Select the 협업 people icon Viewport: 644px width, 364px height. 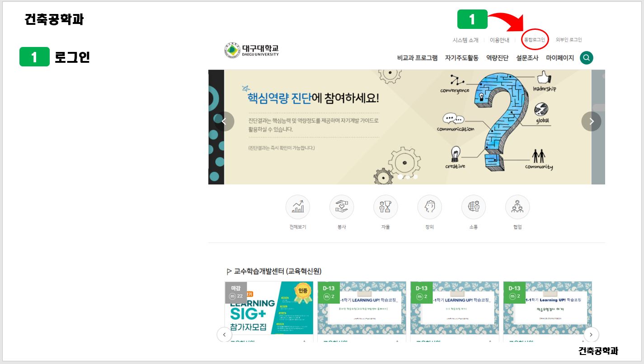pyautogui.click(x=517, y=207)
